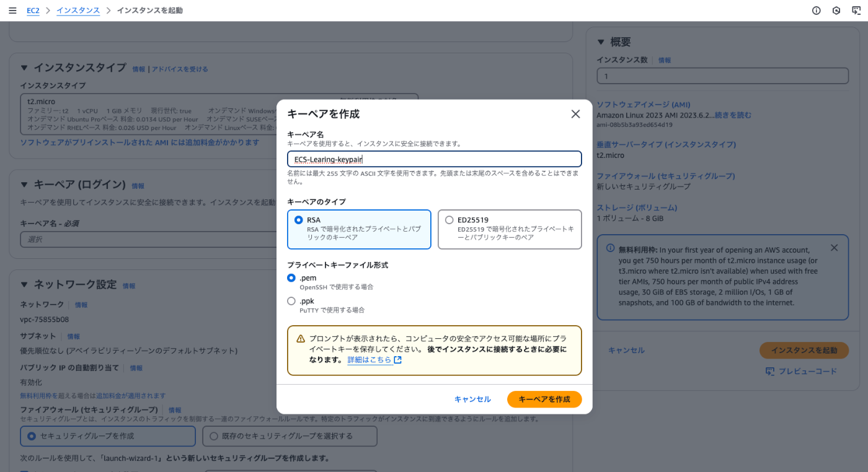Click 情報 link next to パブリック IP の自動割り当て

136,368
